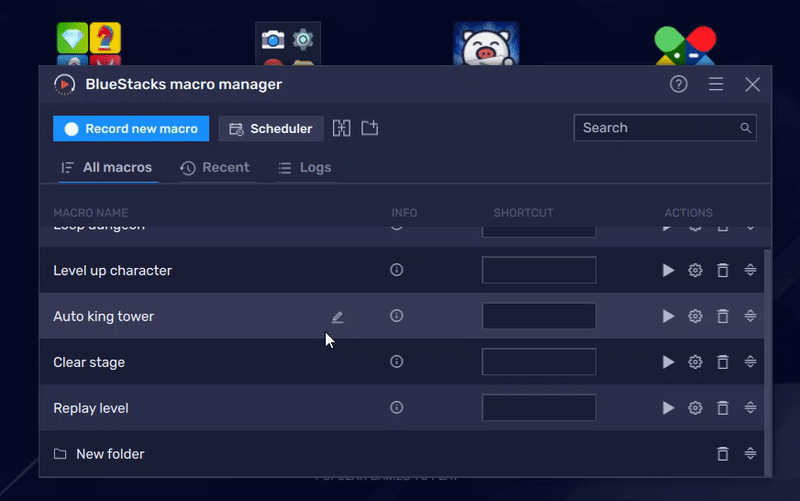The width and height of the screenshot is (800, 501).
Task: Open the gem and chess apps folder
Action: coord(89,44)
